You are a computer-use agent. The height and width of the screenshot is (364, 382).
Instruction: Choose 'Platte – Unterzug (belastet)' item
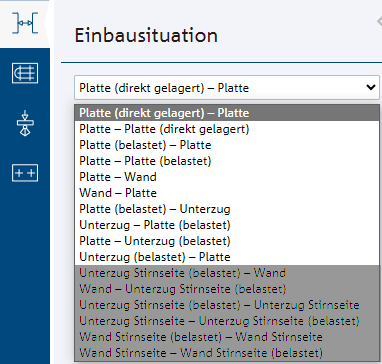pyautogui.click(x=227, y=241)
